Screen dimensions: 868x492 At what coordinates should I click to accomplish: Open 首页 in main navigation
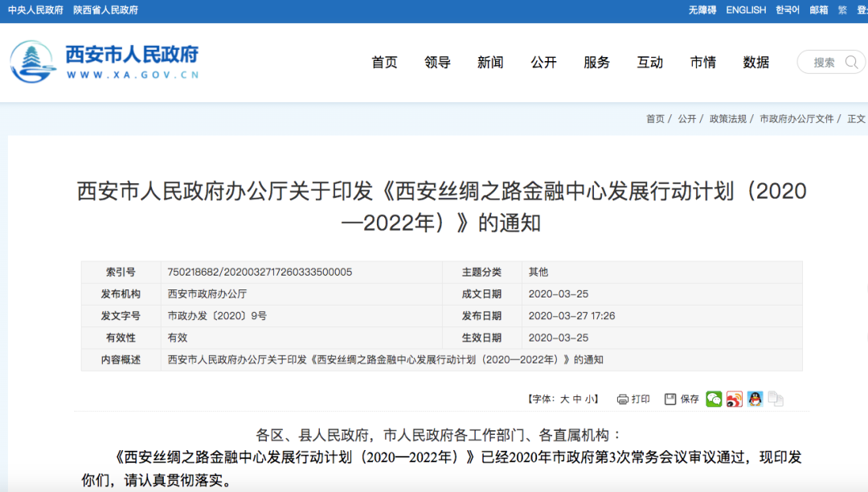(x=385, y=63)
